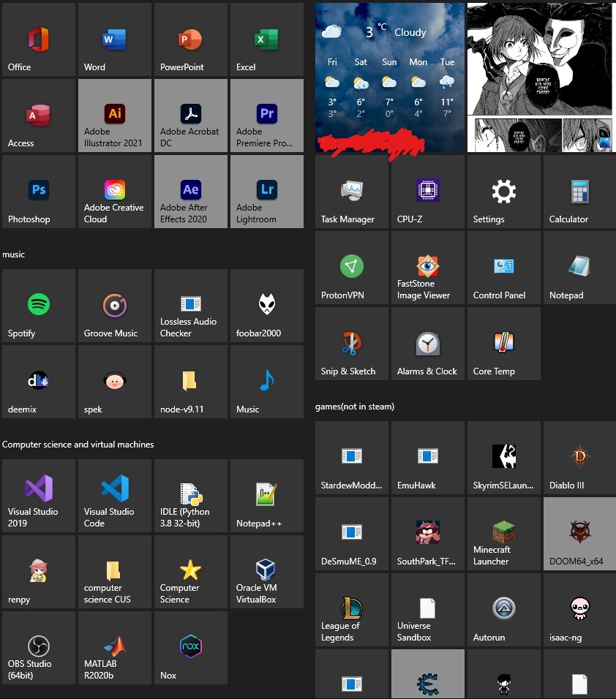Launch Adobe After Effects 2020

tap(191, 192)
